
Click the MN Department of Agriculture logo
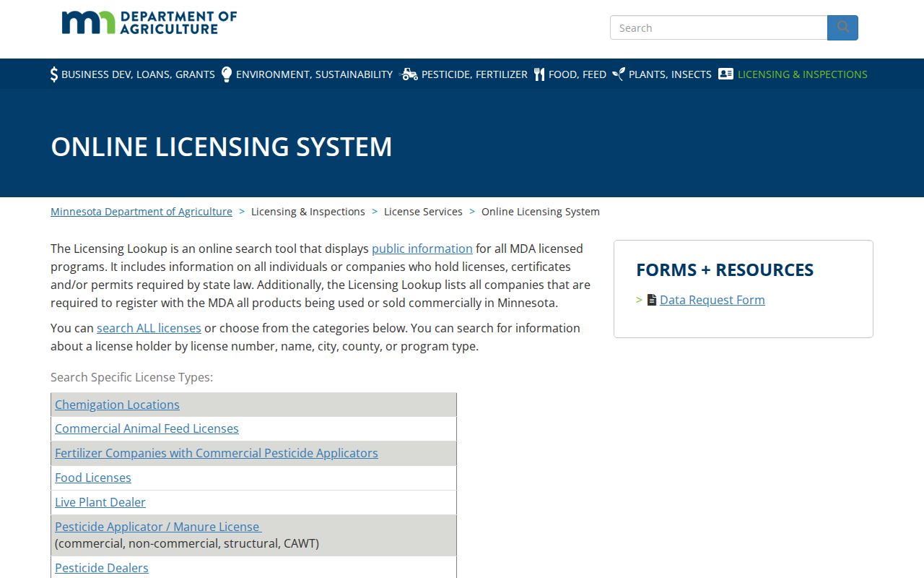click(x=149, y=22)
